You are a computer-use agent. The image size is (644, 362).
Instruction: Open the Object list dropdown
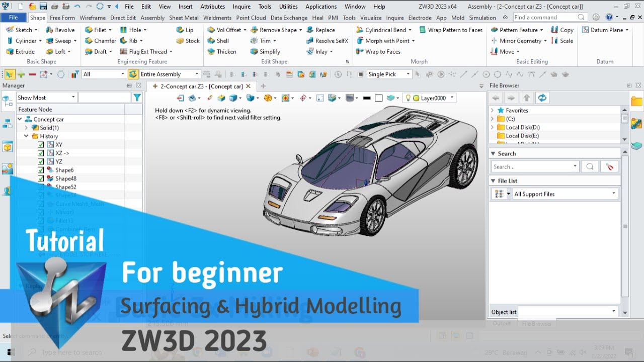point(568,312)
